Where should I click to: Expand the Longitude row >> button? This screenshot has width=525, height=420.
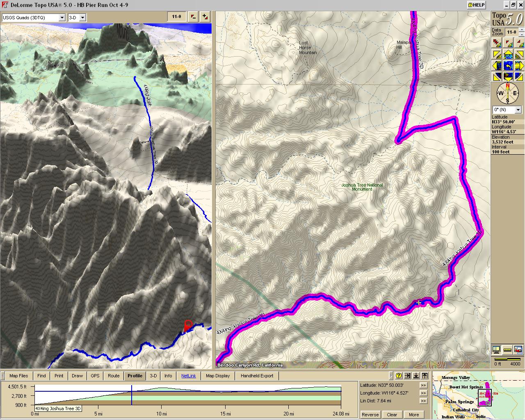[423, 393]
